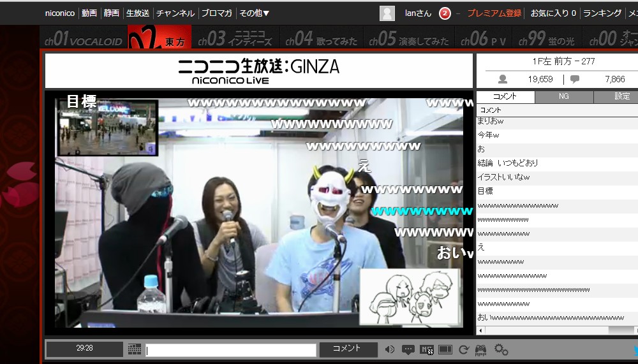Open the APP gamepad icon
The width and height of the screenshot is (638, 364).
click(x=480, y=350)
